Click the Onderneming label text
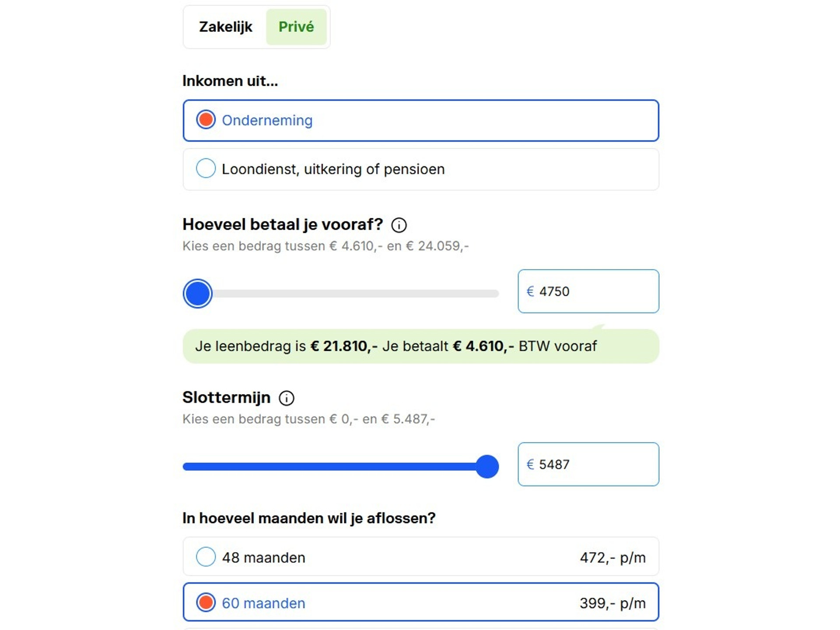840x630 pixels. [267, 120]
